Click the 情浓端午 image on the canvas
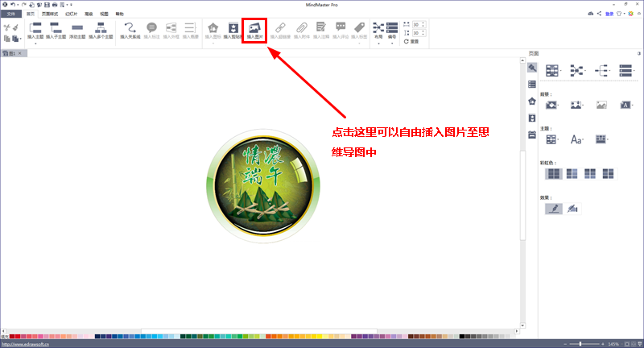 pyautogui.click(x=263, y=186)
